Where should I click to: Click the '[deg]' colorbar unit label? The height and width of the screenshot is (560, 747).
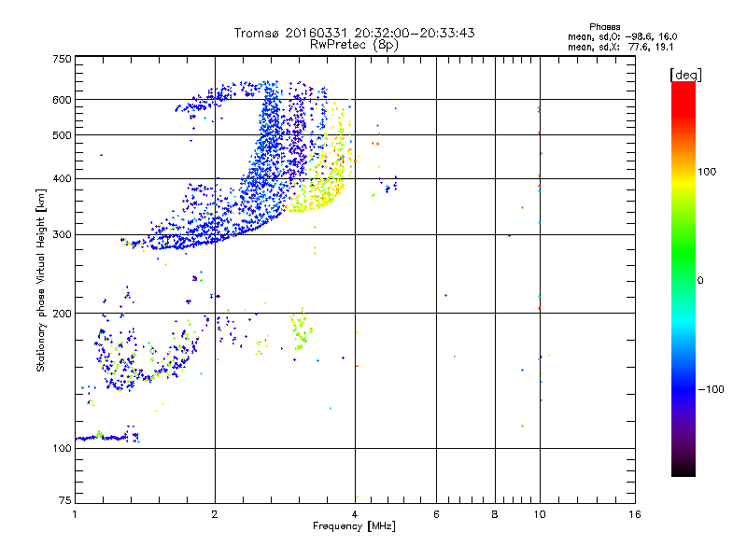(685, 75)
